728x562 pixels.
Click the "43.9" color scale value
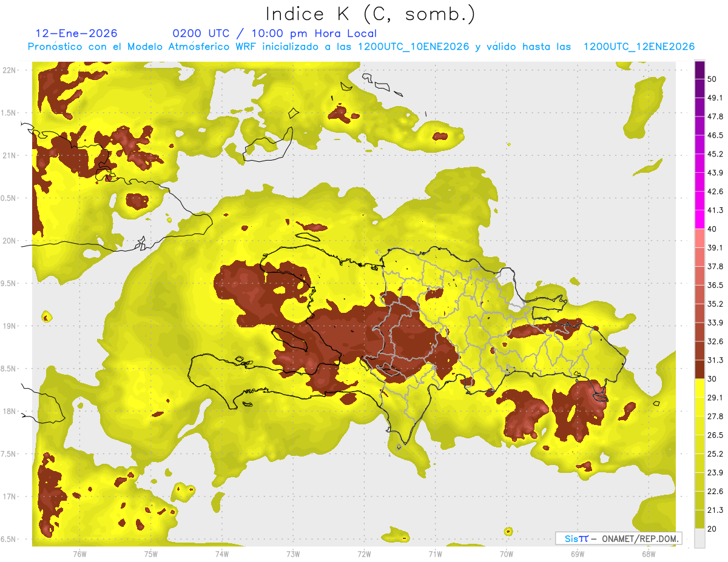click(715, 173)
